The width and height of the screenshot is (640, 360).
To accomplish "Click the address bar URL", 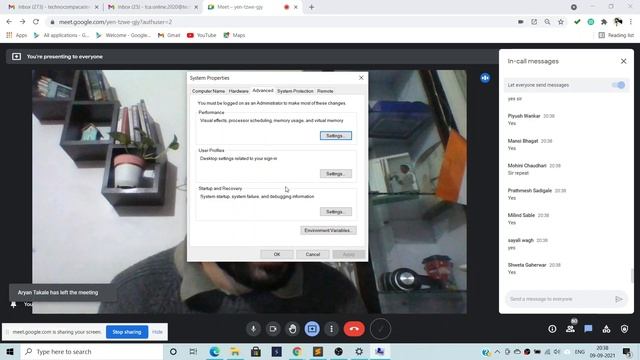I will click(x=115, y=22).
